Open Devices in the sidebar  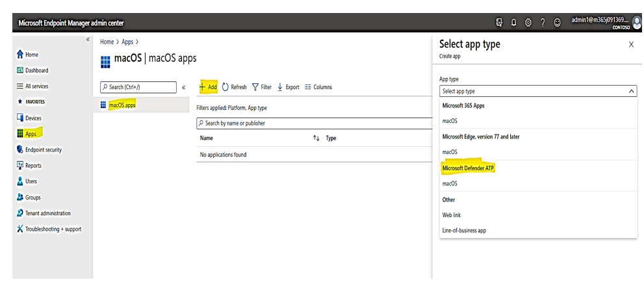coord(29,118)
